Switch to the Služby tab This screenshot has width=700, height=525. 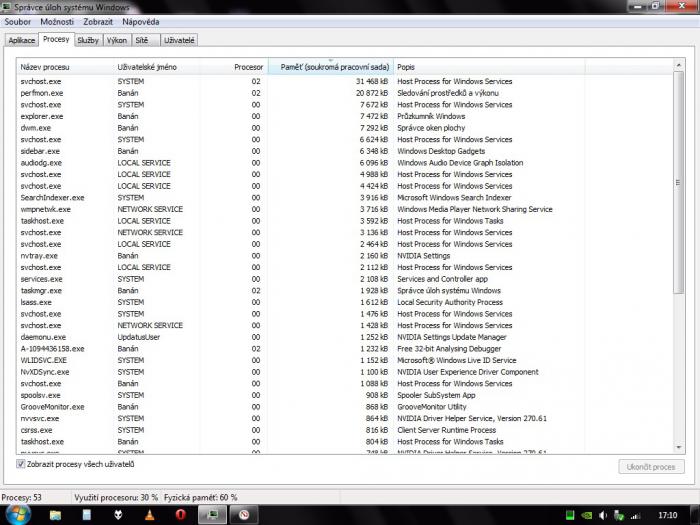pos(88,40)
